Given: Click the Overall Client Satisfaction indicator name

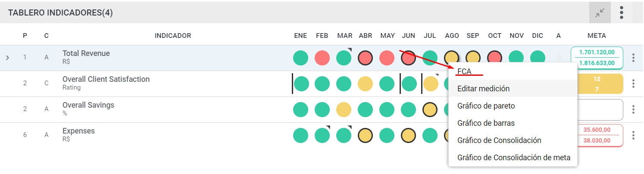Looking at the screenshot, I should click(106, 79).
